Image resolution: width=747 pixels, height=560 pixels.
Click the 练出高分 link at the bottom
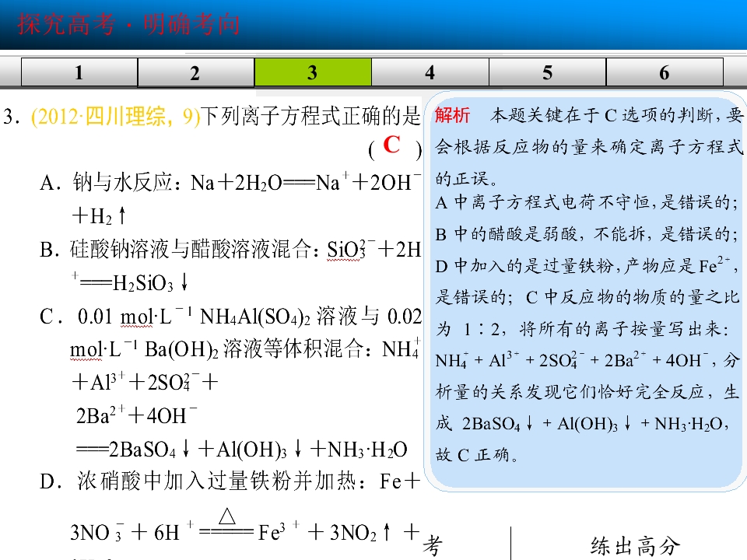click(636, 546)
